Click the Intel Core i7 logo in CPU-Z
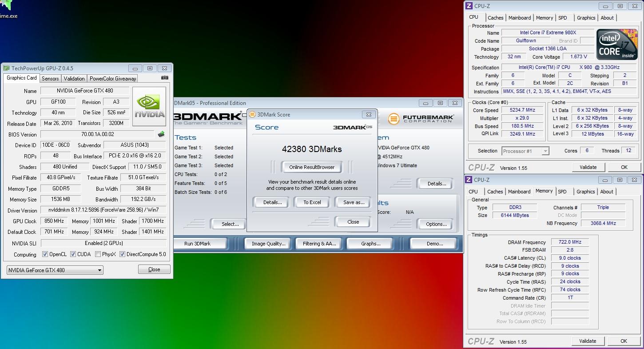This screenshot has height=349, width=644. (x=616, y=45)
